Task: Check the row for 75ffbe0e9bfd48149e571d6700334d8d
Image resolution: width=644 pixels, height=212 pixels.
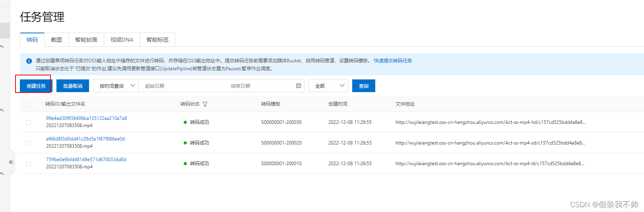Action: 29,164
